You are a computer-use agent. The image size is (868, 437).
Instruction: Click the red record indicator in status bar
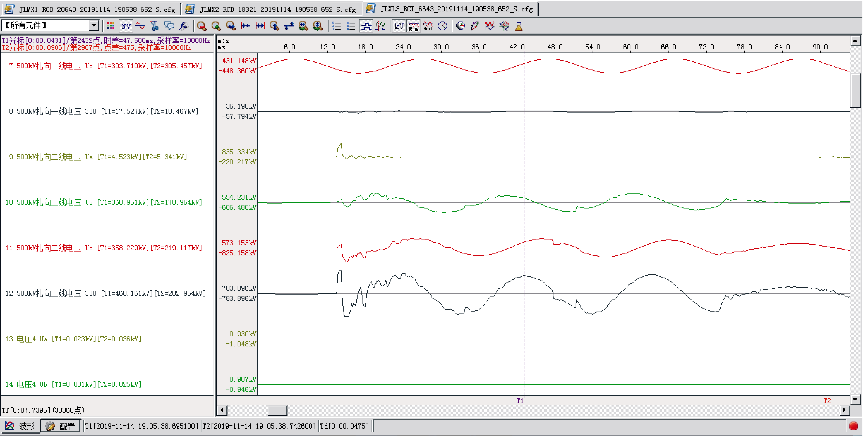[854, 426]
